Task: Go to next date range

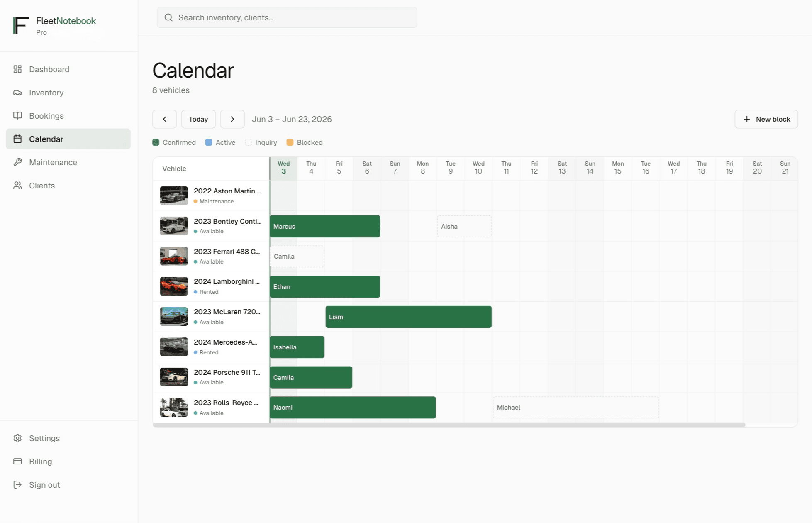Action: [232, 119]
